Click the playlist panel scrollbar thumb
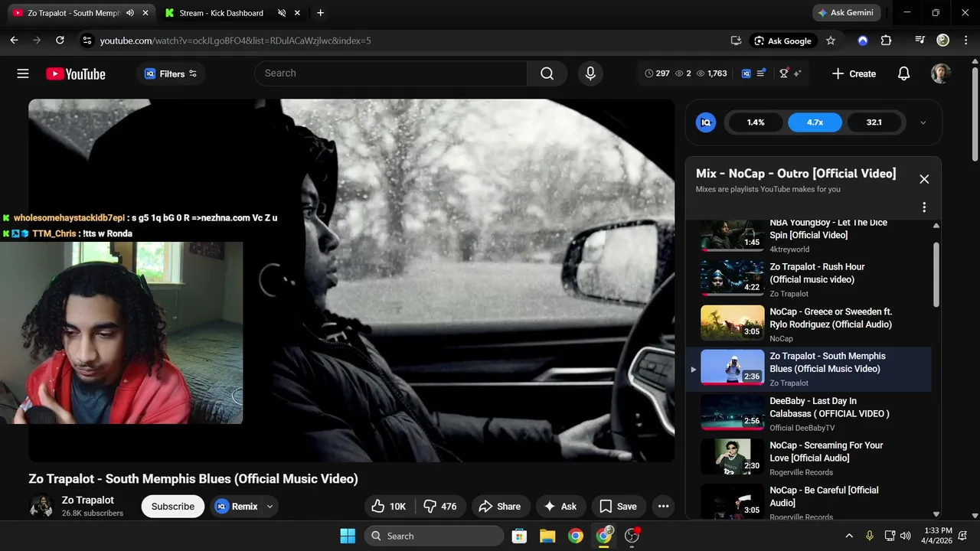 tap(936, 274)
